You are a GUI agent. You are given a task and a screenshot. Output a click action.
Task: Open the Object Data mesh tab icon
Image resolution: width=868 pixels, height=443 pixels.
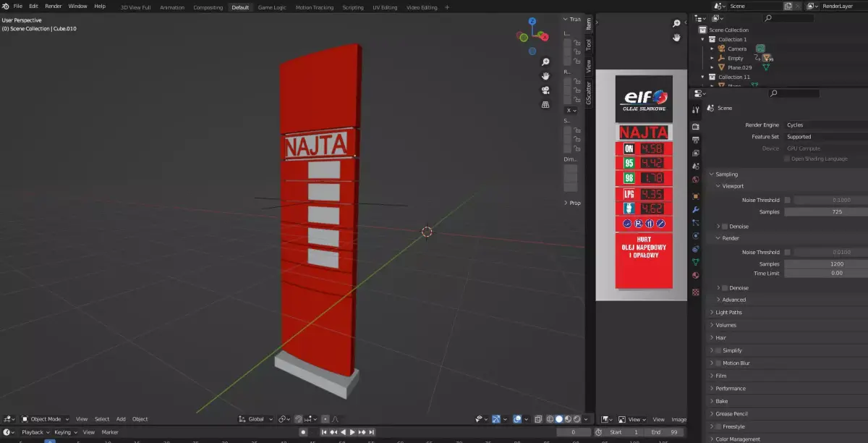point(696,261)
